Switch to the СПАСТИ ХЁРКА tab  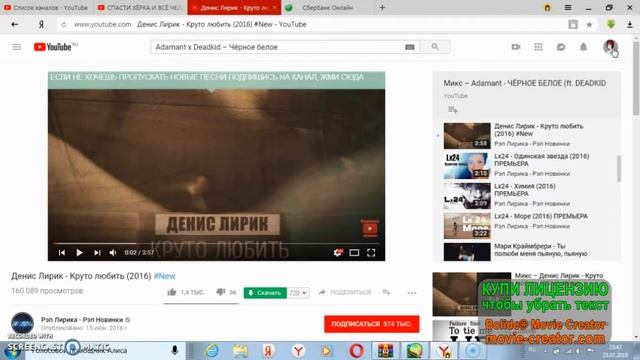pyautogui.click(x=140, y=7)
